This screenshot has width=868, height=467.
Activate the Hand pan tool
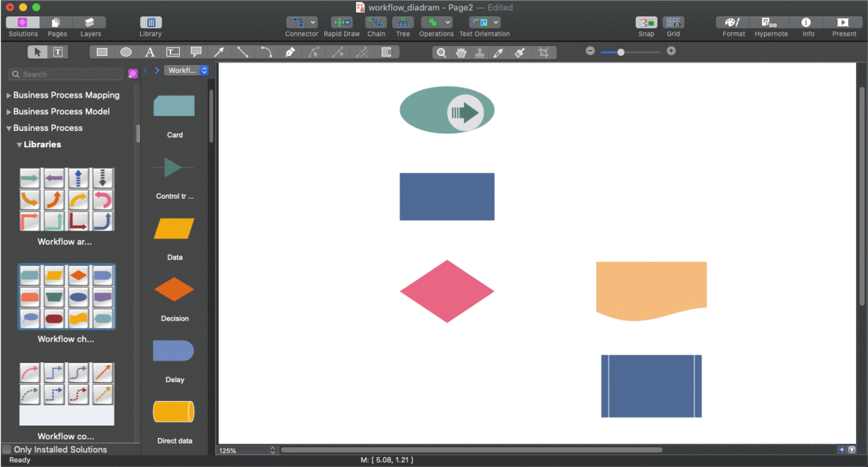(x=461, y=52)
